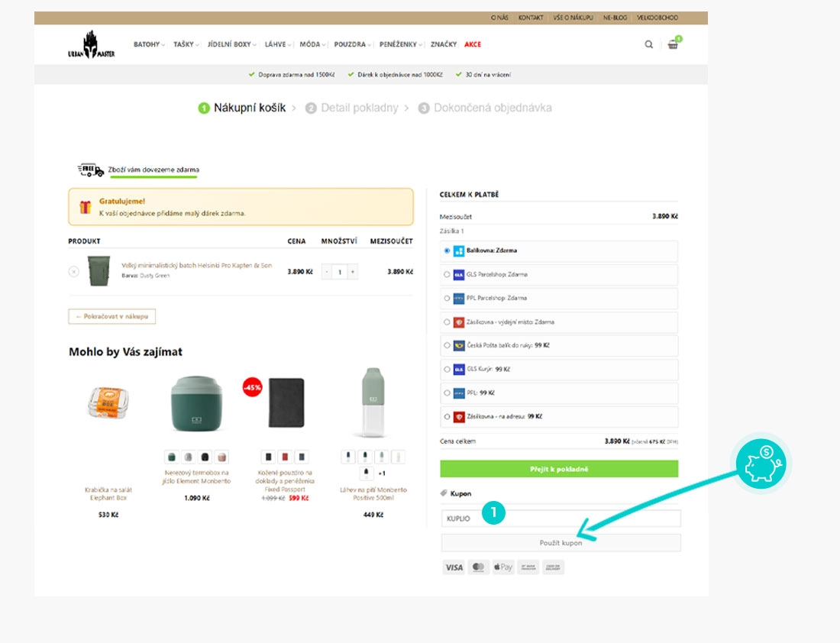
Task: Click the Česká Pošta carrier logo
Action: click(x=459, y=346)
